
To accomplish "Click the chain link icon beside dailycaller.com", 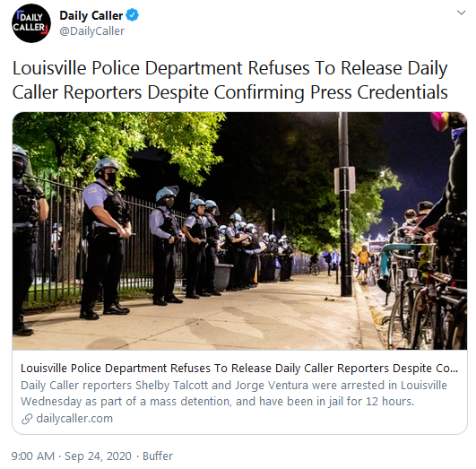I will click(x=27, y=419).
